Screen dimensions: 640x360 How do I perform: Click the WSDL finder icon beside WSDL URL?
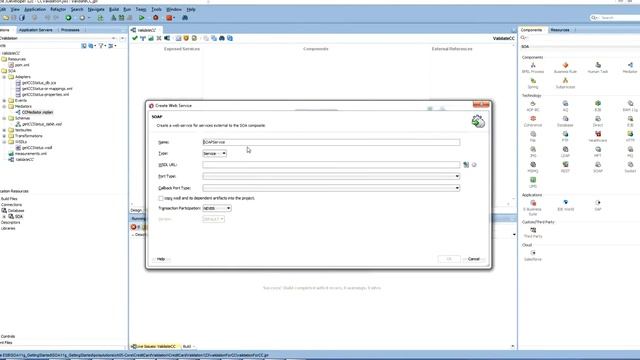(x=466, y=165)
